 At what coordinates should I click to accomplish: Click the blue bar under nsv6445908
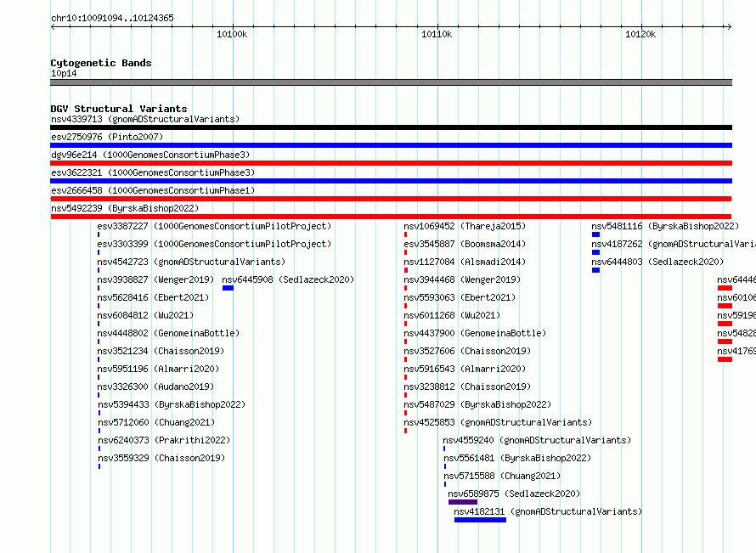coord(228,288)
